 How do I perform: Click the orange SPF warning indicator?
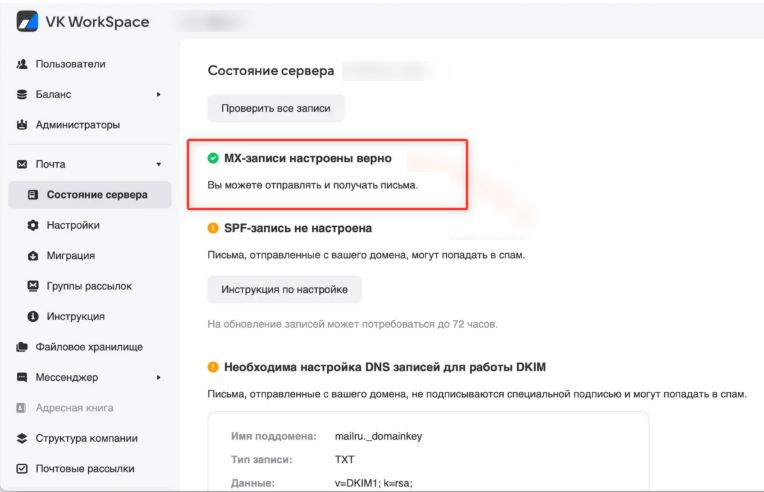212,228
